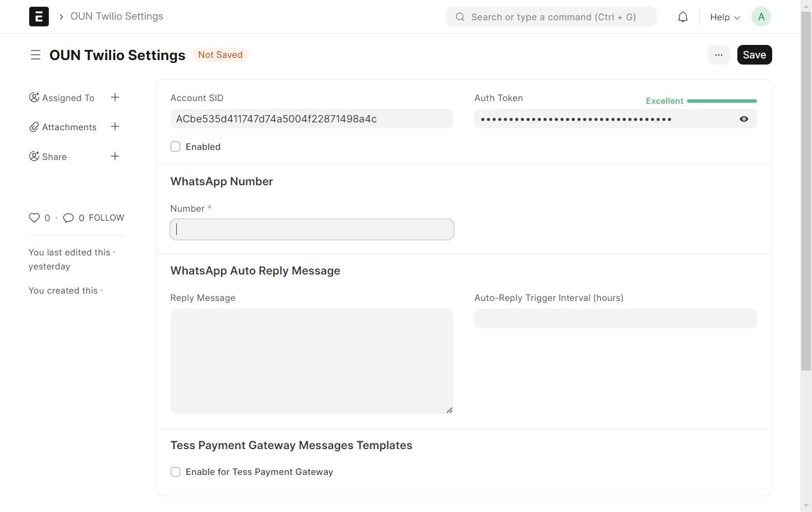Toggle the sidebar hamburger icon

(35, 55)
